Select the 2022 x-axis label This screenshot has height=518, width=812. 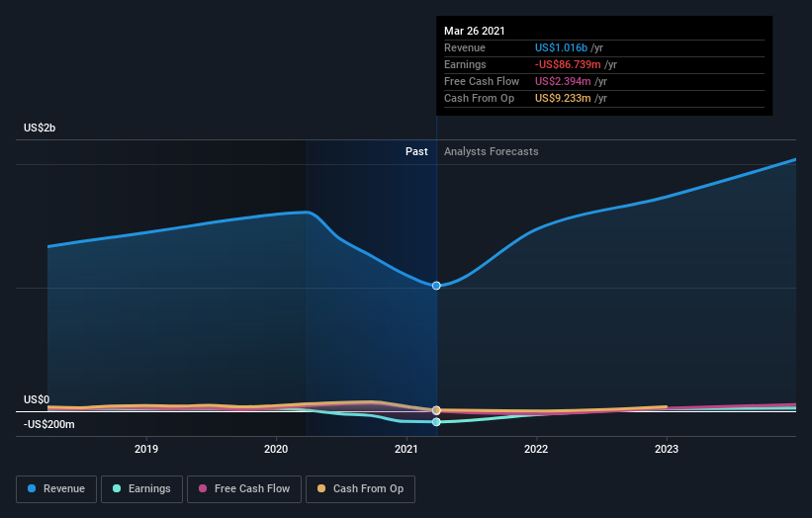point(536,449)
